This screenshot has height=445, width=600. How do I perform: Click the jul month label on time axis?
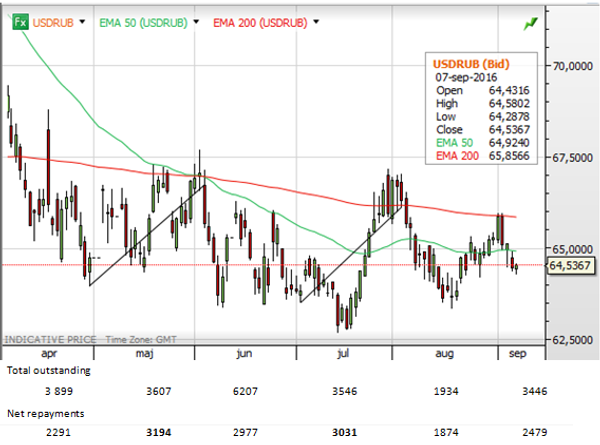tap(343, 353)
